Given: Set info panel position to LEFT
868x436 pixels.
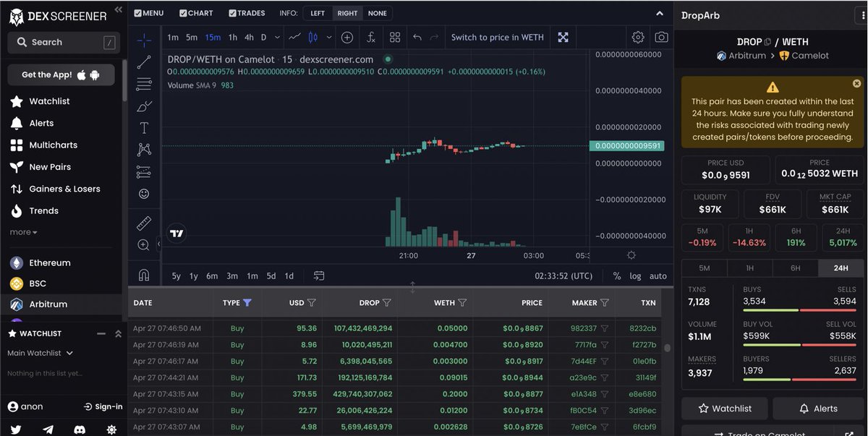Looking at the screenshot, I should click(318, 13).
